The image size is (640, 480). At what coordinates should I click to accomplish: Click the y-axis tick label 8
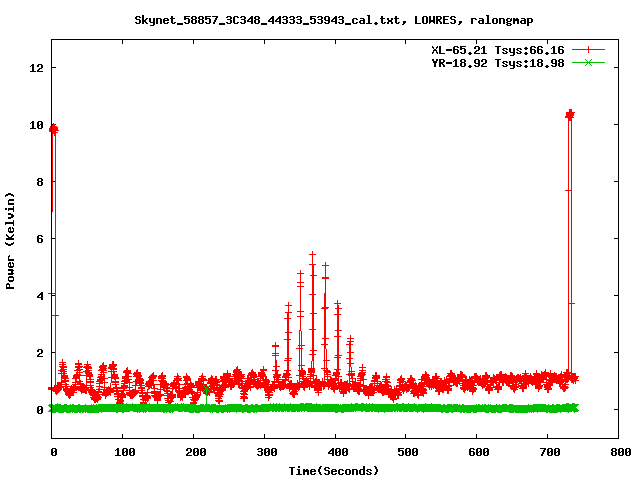coord(40,182)
